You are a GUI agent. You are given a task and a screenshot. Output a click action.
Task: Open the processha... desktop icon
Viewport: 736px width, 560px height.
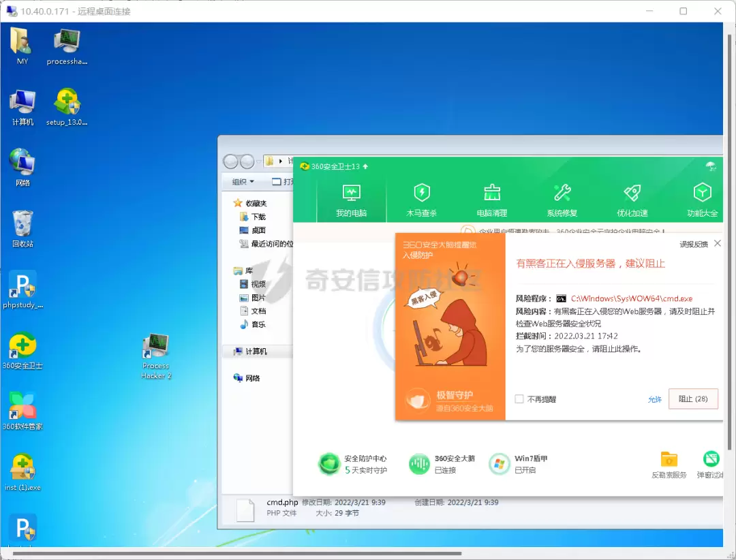67,46
